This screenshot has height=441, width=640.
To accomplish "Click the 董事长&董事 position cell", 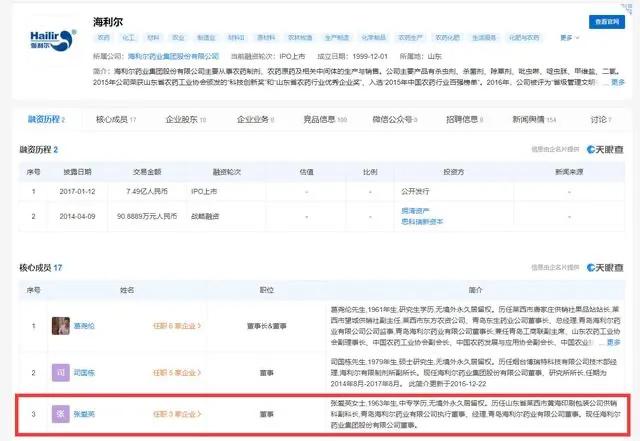I will [267, 326].
